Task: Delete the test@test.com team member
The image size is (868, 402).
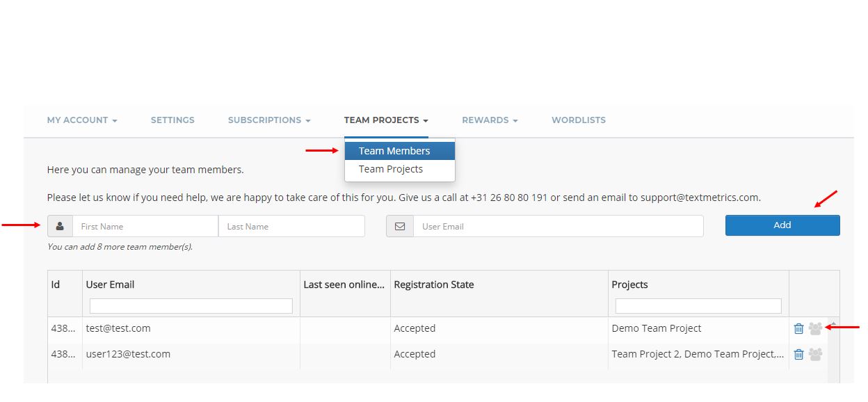Action: point(798,329)
